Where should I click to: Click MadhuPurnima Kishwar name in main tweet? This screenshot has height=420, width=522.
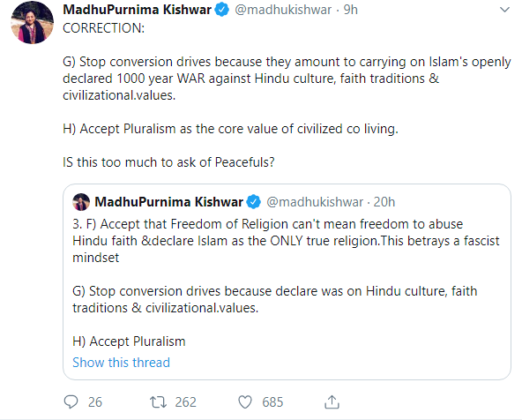(138, 10)
